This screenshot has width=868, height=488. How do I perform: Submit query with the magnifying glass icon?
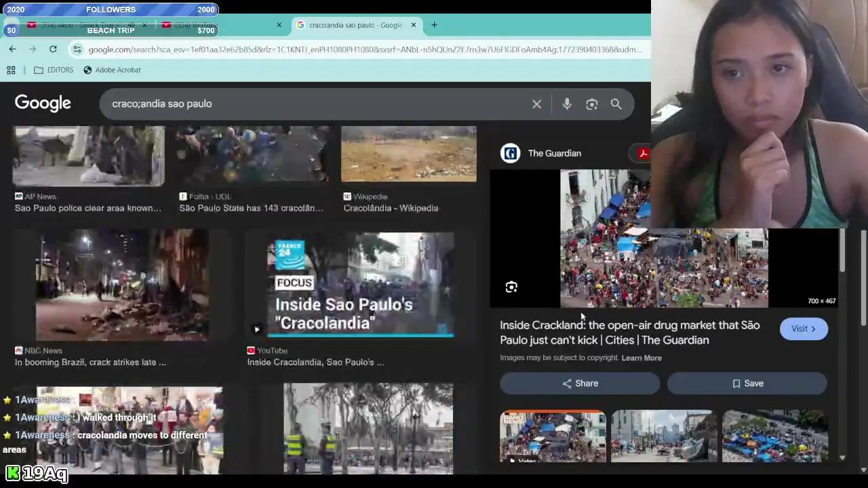tap(616, 104)
